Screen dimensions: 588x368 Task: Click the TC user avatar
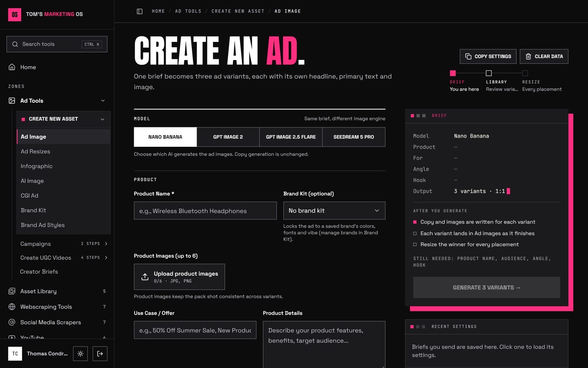tap(15, 354)
